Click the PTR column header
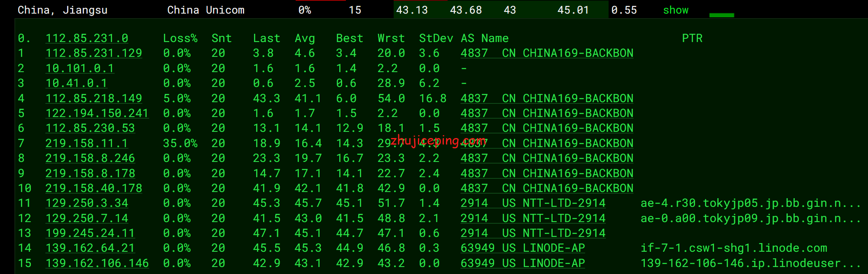This screenshot has width=868, height=274. (693, 38)
